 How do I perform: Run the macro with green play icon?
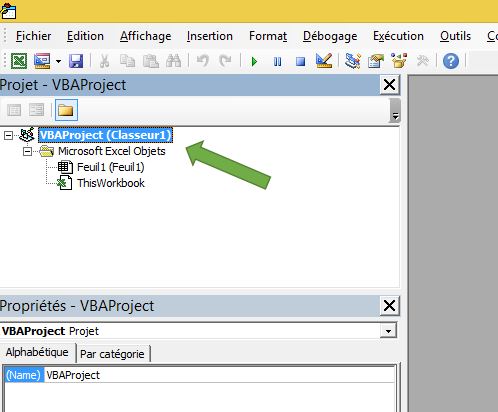tap(254, 61)
